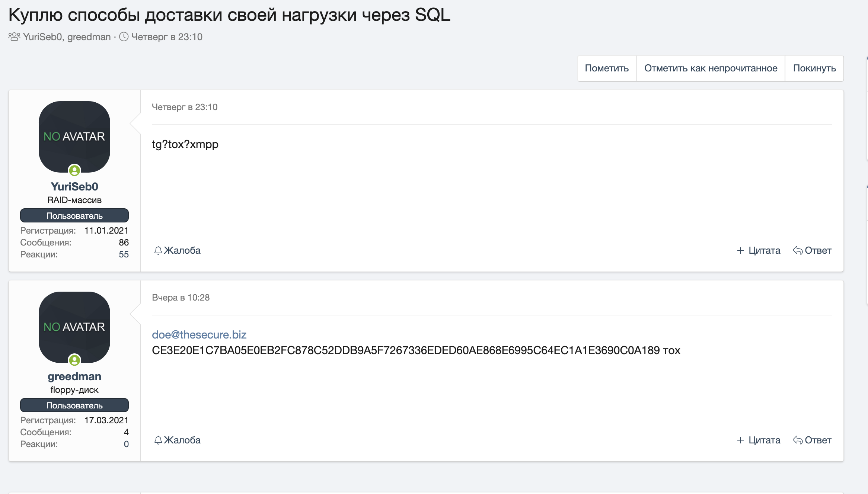Open the doe@thesecure.biz email link
Screen dimensions: 868x494
pyautogui.click(x=199, y=334)
